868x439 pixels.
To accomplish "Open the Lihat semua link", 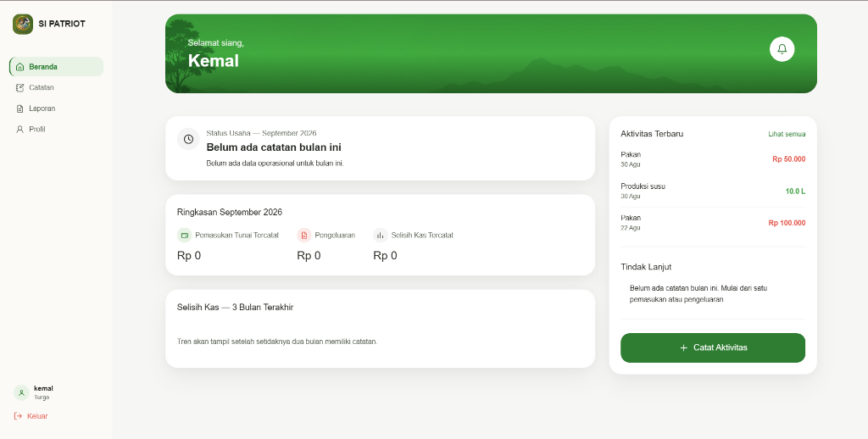I will click(787, 134).
